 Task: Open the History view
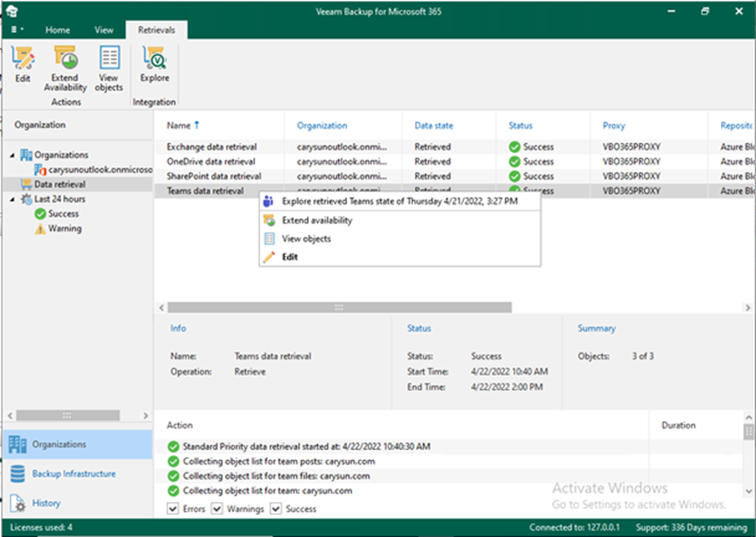[78, 503]
